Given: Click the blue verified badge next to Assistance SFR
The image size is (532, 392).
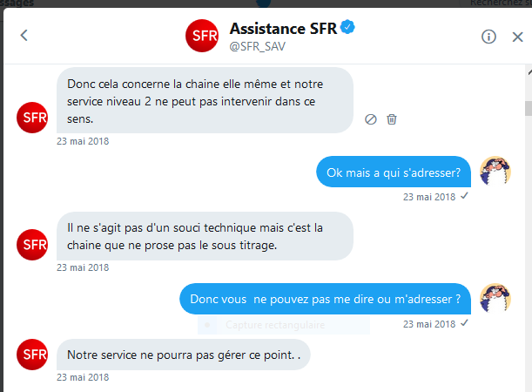Looking at the screenshot, I should pyautogui.click(x=347, y=27).
